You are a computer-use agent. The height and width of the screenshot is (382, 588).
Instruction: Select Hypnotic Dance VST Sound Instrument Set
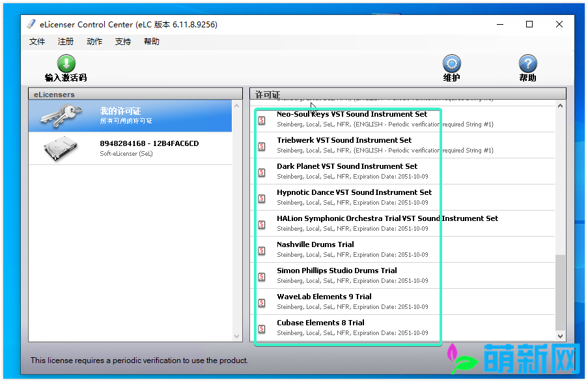point(403,197)
